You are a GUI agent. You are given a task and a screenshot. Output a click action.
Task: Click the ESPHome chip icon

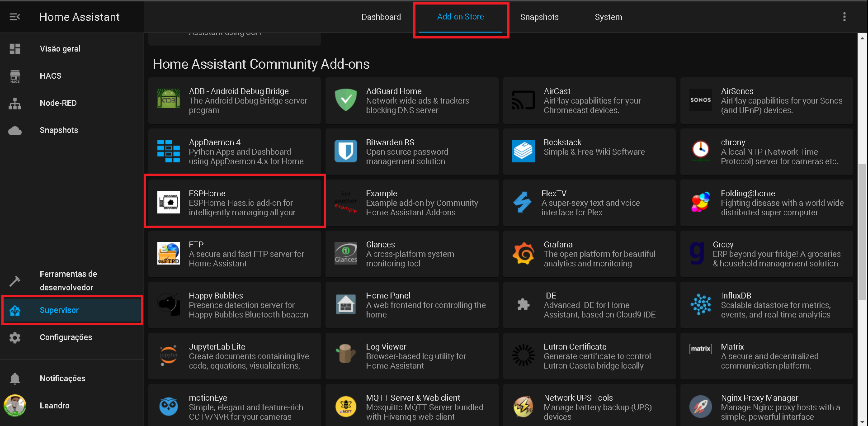click(x=169, y=203)
